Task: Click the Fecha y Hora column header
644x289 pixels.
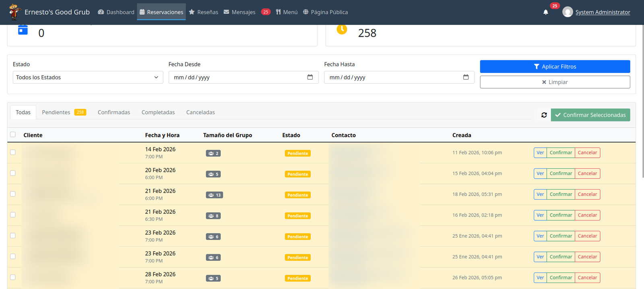Action: pyautogui.click(x=162, y=135)
